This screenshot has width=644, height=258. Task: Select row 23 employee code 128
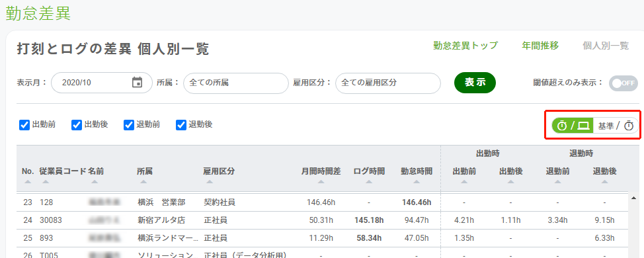click(46, 202)
